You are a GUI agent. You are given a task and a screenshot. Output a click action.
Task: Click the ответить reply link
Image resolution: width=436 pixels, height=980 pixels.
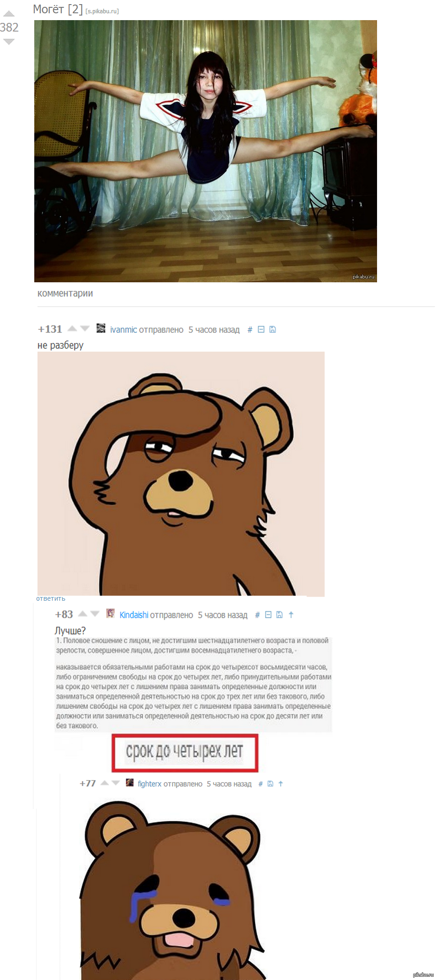(51, 598)
